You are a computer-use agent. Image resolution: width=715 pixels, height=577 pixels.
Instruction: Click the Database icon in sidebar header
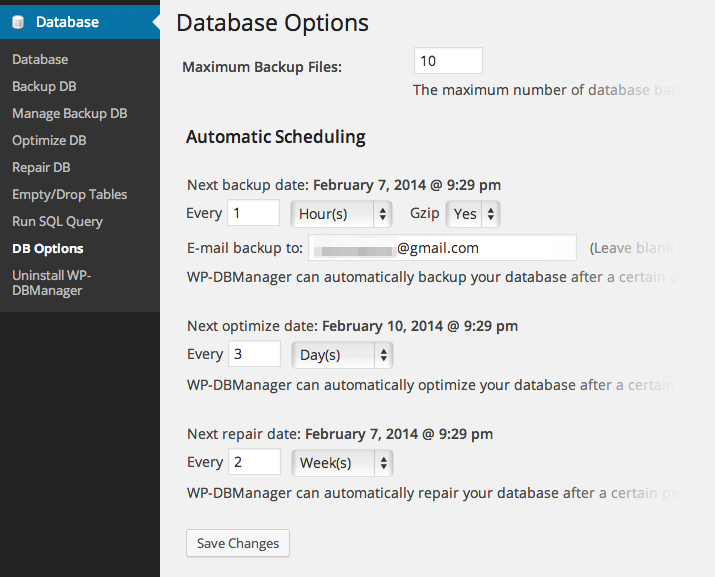tap(17, 22)
